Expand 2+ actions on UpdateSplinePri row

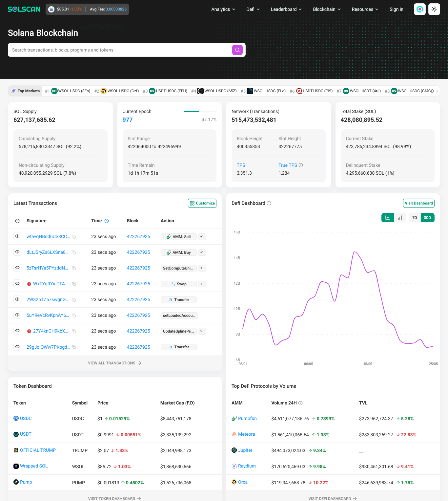[202, 331]
